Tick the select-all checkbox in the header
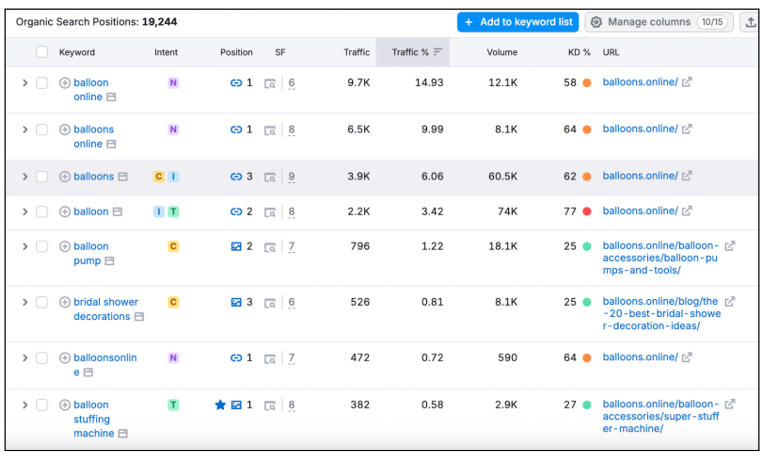This screenshot has height=457, width=767. [x=41, y=52]
